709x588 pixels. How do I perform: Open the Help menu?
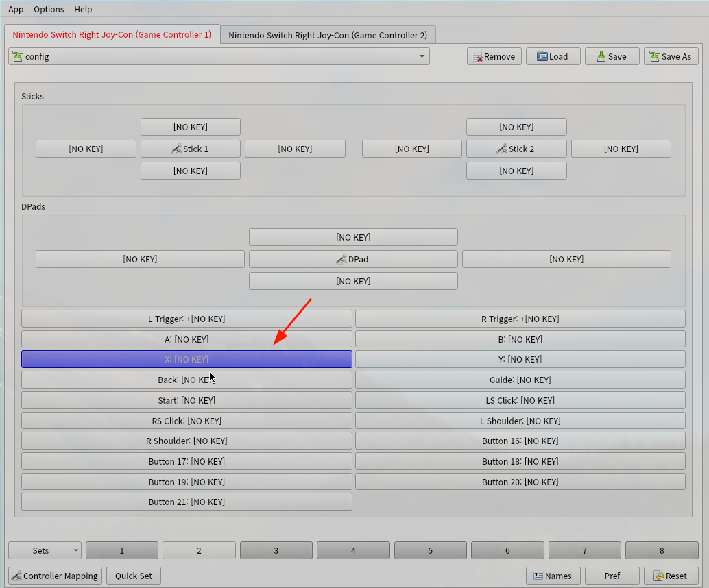pyautogui.click(x=83, y=9)
